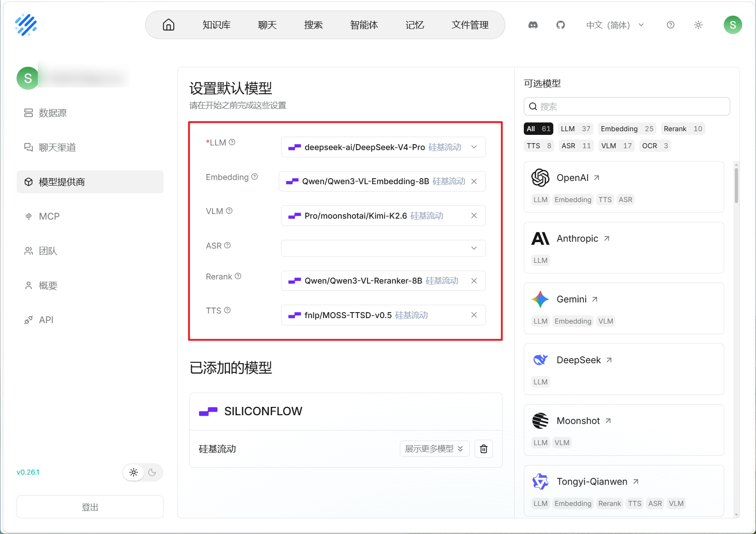Click the available models list scrollbar
This screenshot has width=756, height=534.
(x=736, y=186)
